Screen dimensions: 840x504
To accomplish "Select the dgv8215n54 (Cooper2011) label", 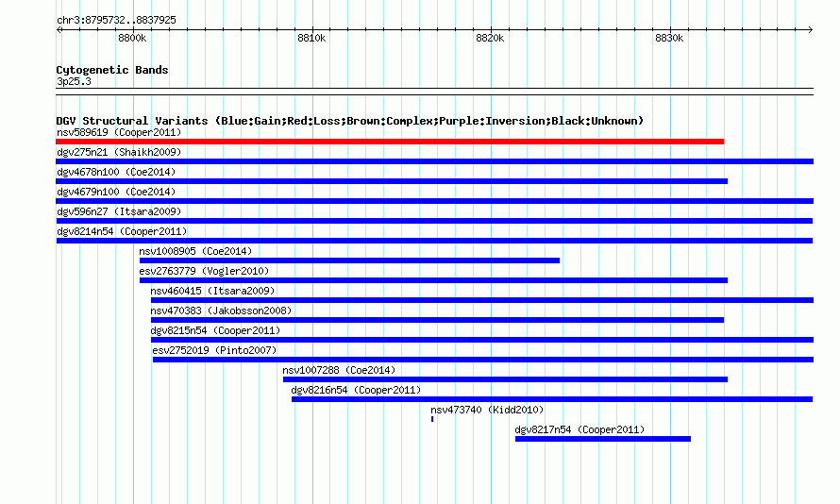I will (x=215, y=330).
